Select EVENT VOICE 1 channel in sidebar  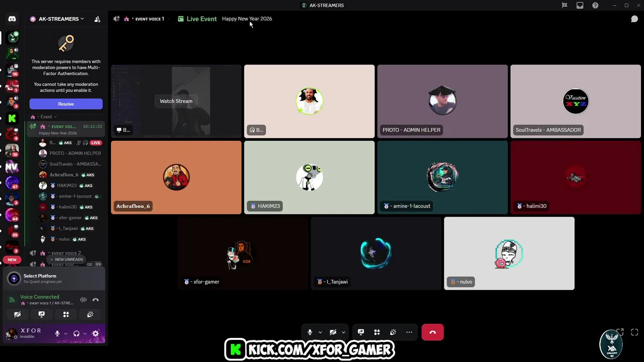click(66, 130)
